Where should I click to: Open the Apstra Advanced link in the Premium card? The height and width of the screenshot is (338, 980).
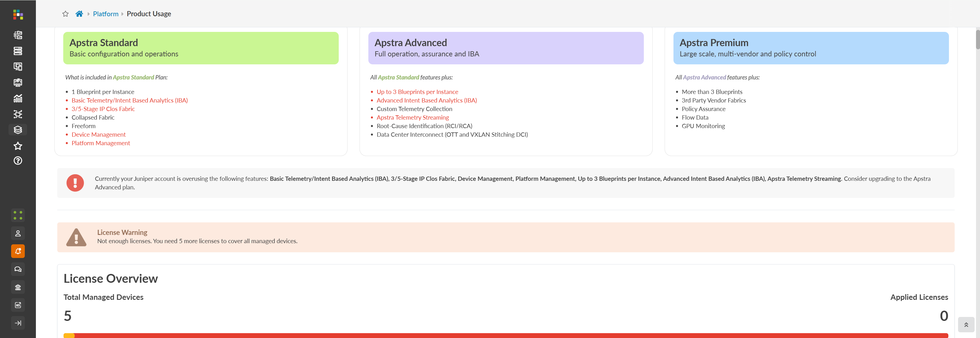[704, 77]
